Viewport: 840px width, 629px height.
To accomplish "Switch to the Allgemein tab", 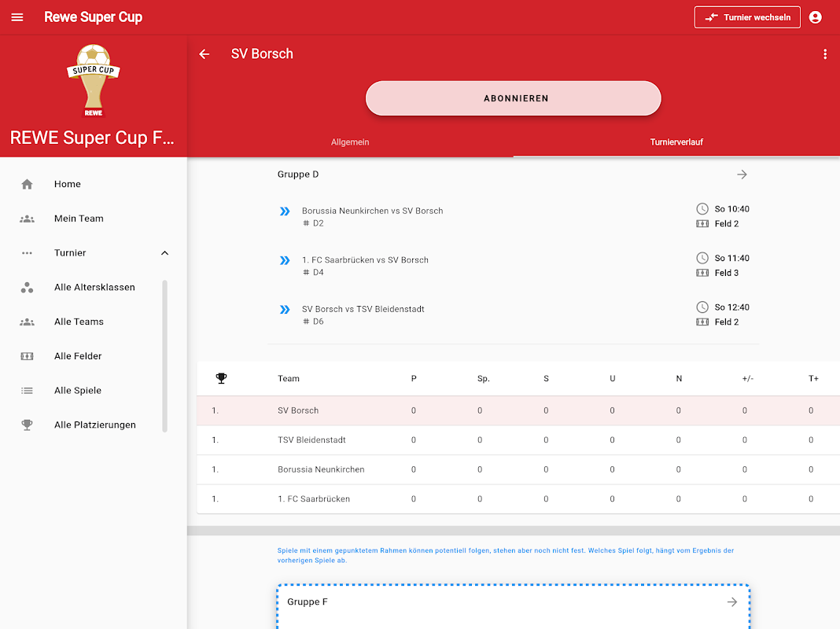I will 350,142.
